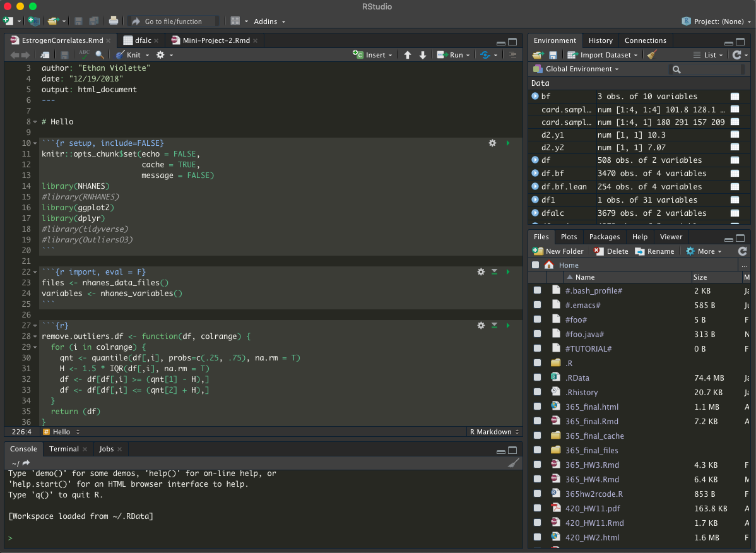The width and height of the screenshot is (756, 553).
Task: Open the Global Environment selector
Action: click(x=576, y=69)
